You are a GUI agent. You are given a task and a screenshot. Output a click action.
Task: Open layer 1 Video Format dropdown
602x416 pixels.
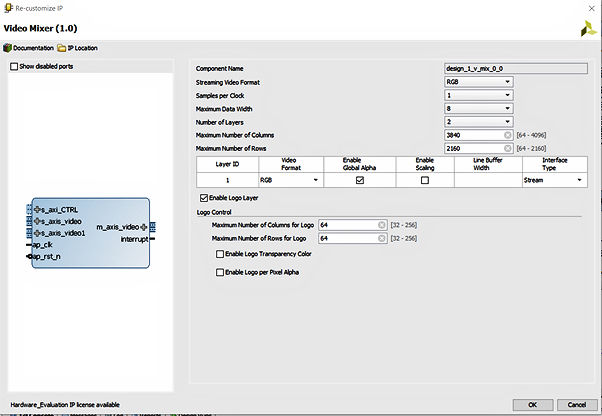291,180
